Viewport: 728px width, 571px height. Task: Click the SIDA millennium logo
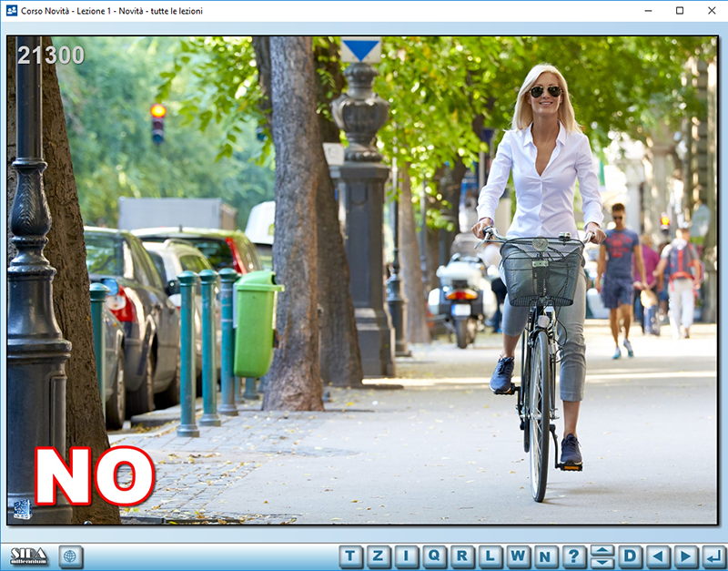[x=29, y=556]
